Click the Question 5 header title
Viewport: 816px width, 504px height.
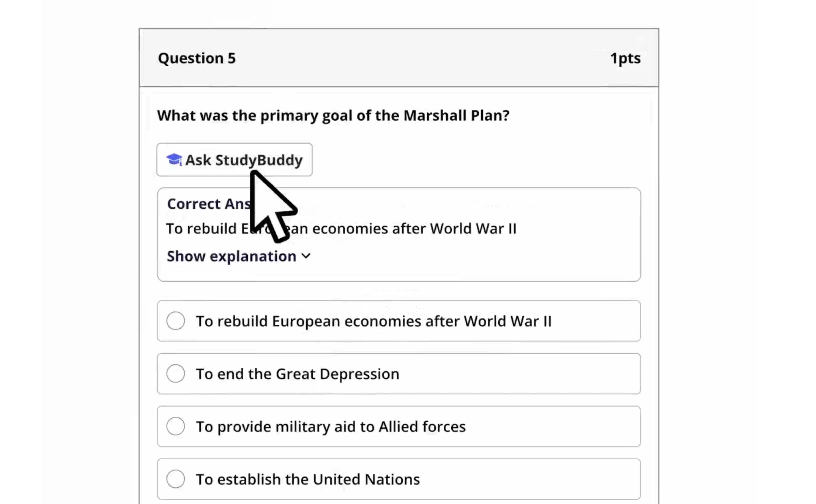click(x=197, y=58)
